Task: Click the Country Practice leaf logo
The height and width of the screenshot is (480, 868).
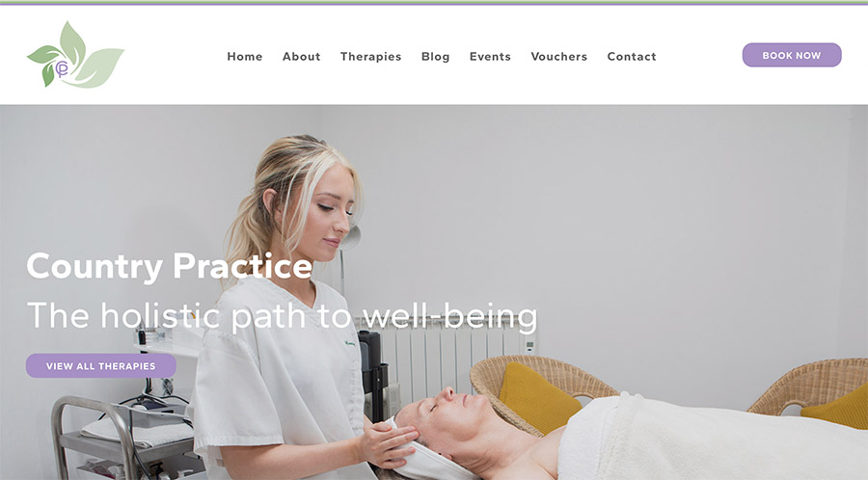Action: [75, 55]
